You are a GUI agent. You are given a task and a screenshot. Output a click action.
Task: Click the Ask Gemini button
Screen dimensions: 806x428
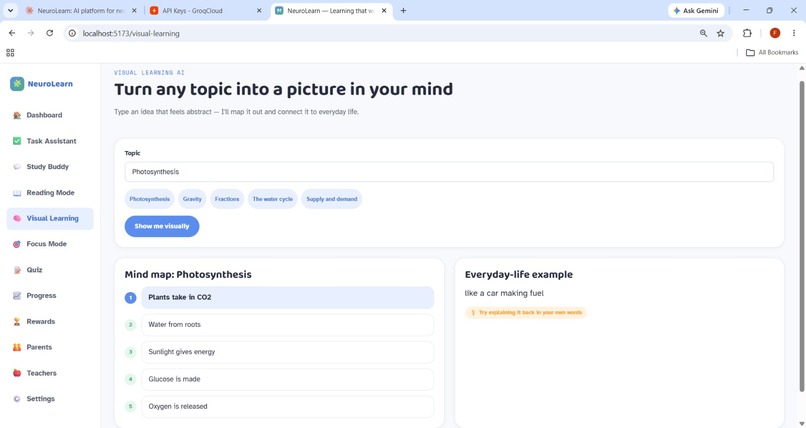pyautogui.click(x=696, y=11)
